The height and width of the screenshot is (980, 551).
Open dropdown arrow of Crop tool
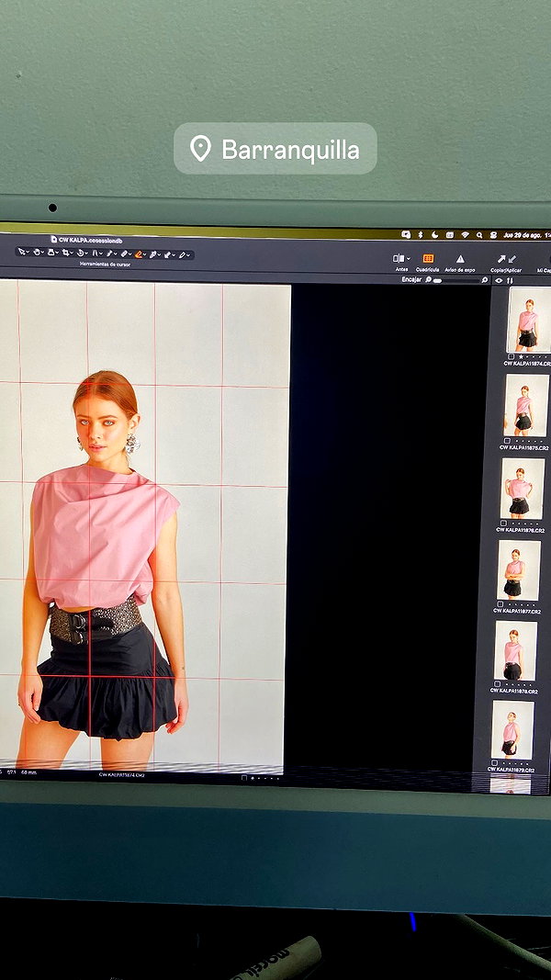pyautogui.click(x=72, y=253)
